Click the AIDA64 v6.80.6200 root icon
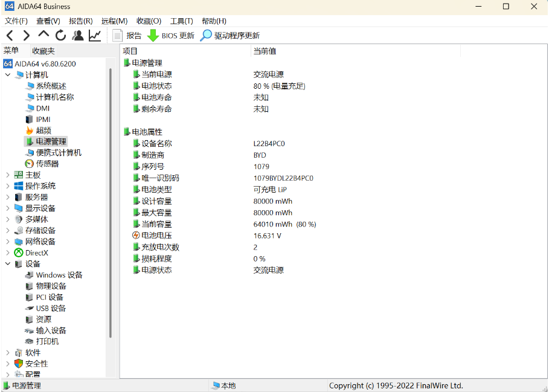The width and height of the screenshot is (552, 392). tap(8, 64)
